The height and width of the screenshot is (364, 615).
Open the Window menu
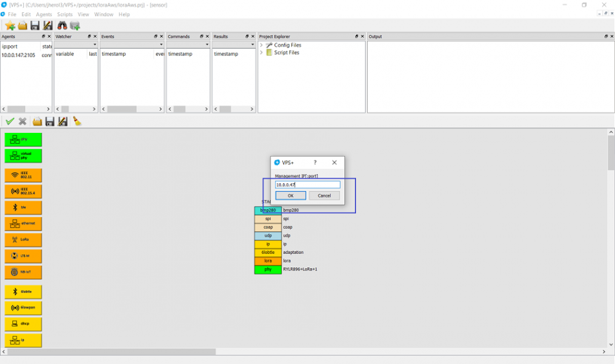pyautogui.click(x=103, y=14)
